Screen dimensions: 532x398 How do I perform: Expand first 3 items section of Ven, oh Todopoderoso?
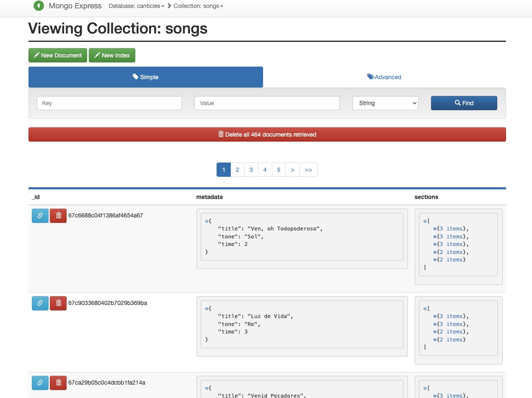click(435, 229)
